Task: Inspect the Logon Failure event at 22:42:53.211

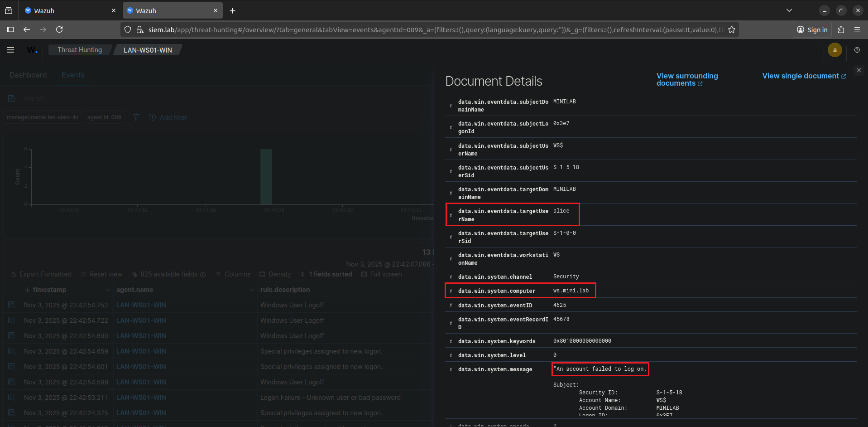Action: [x=12, y=398]
